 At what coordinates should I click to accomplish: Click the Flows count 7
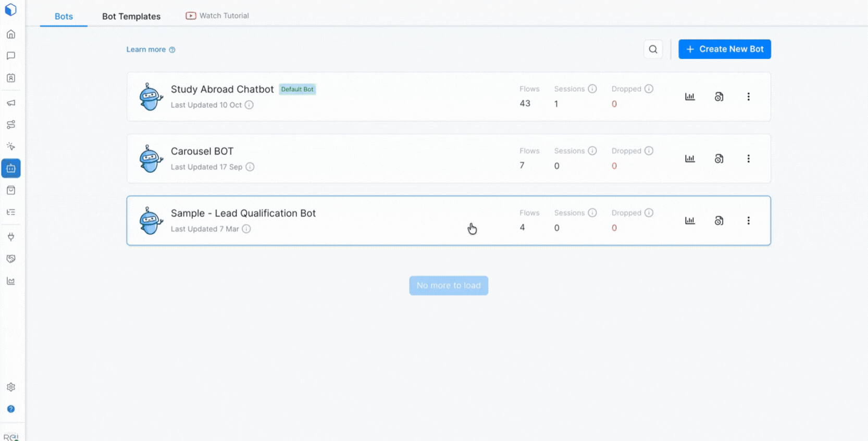pos(522,166)
